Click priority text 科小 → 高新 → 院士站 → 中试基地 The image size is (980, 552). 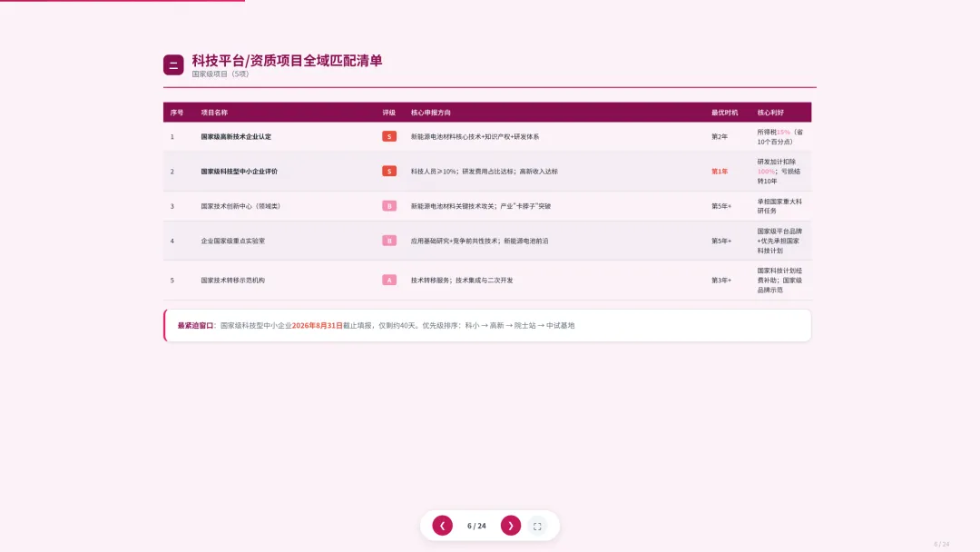point(519,326)
